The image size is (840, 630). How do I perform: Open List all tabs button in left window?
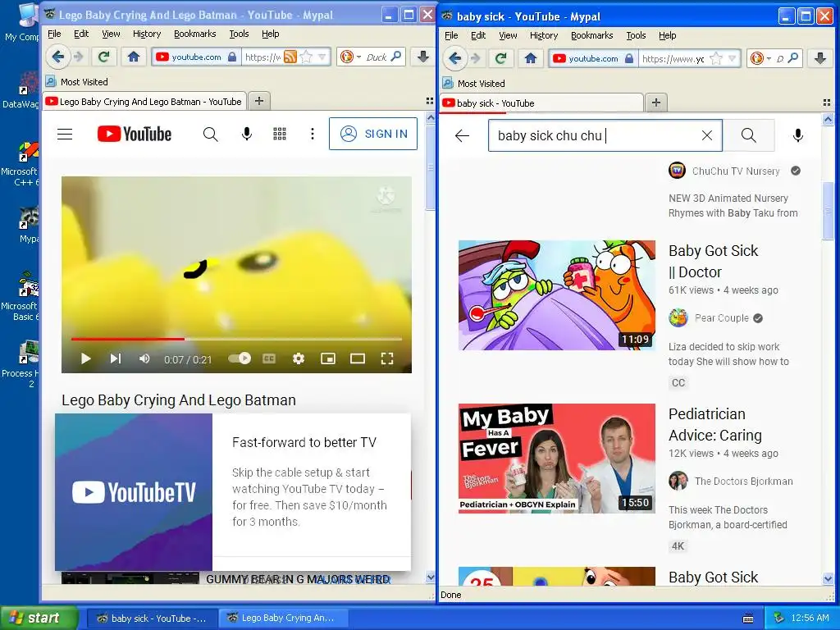tap(429, 101)
